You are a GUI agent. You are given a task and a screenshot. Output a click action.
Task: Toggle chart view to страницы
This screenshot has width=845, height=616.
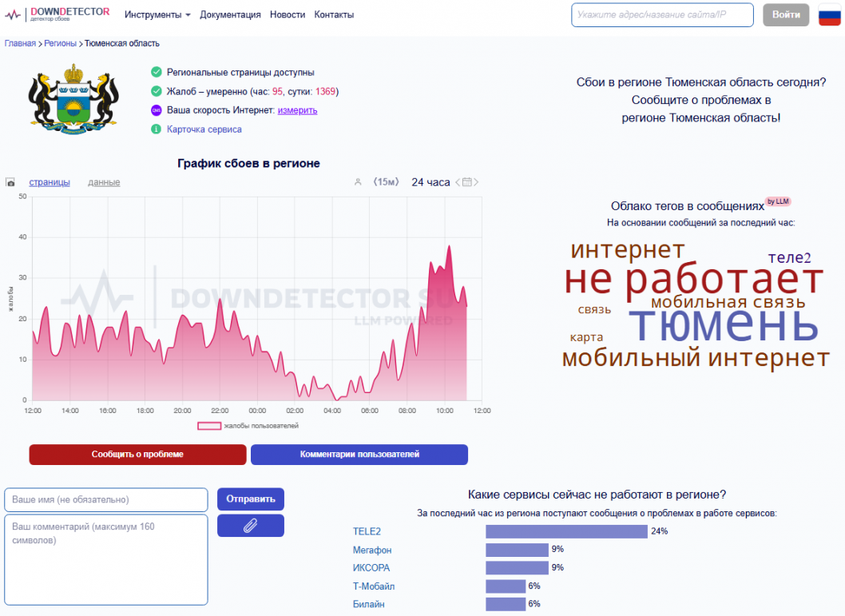(x=50, y=182)
